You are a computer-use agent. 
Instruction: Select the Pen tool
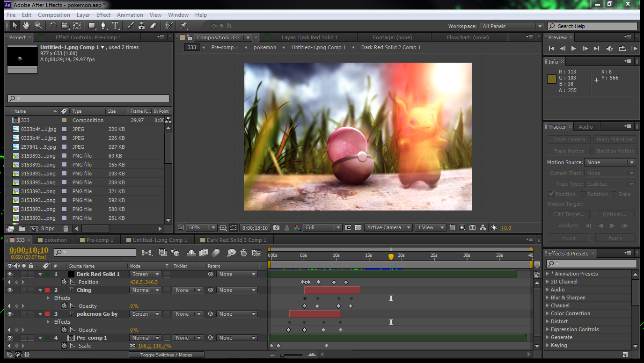pyautogui.click(x=104, y=26)
